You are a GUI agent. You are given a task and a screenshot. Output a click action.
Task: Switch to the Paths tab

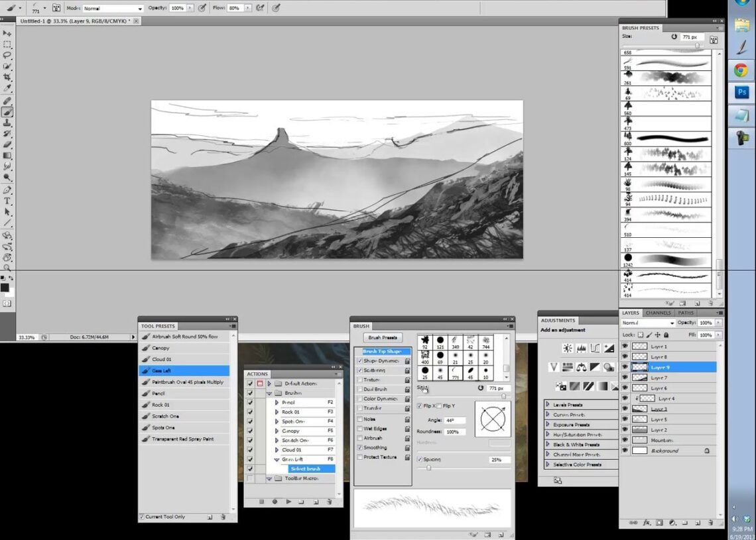click(685, 313)
